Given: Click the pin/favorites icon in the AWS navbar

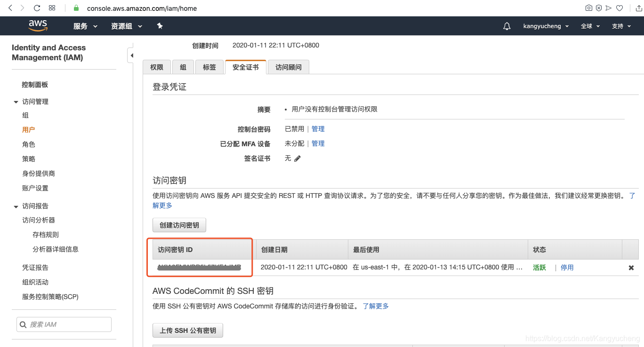Looking at the screenshot, I should click(x=160, y=26).
